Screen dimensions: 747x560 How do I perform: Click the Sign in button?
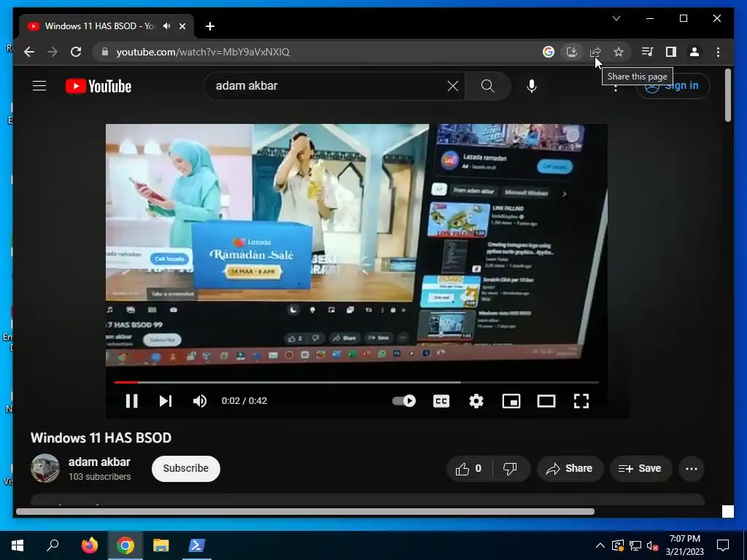[x=673, y=86]
